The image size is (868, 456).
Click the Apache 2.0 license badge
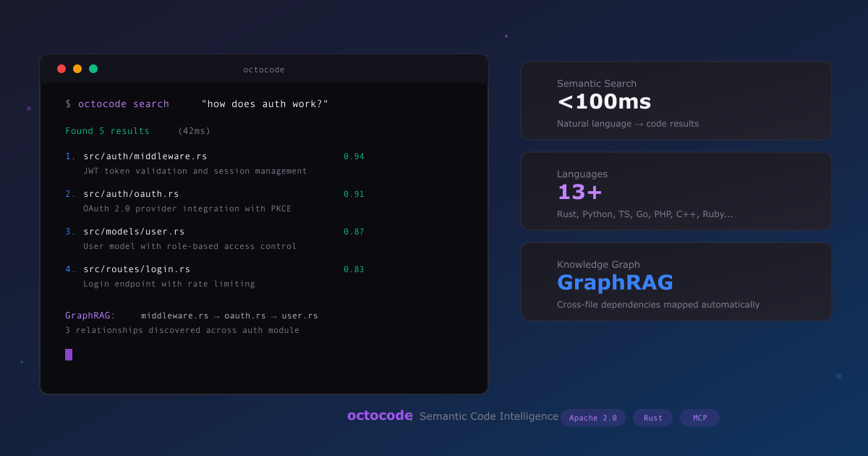tap(593, 418)
